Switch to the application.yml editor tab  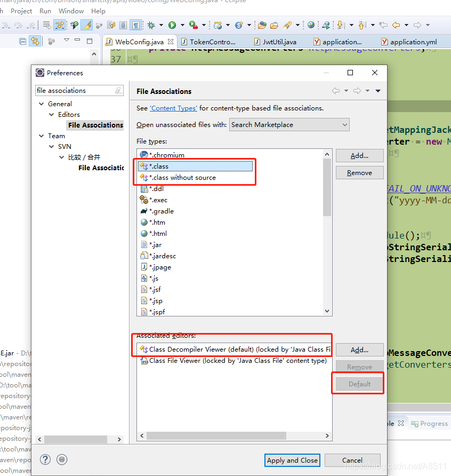coord(409,42)
